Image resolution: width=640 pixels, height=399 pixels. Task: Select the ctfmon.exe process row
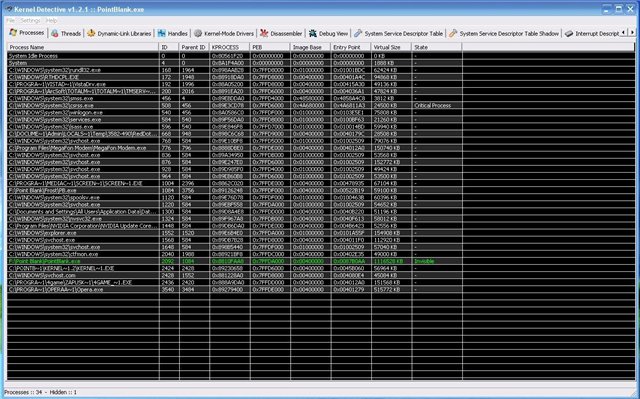235,254
